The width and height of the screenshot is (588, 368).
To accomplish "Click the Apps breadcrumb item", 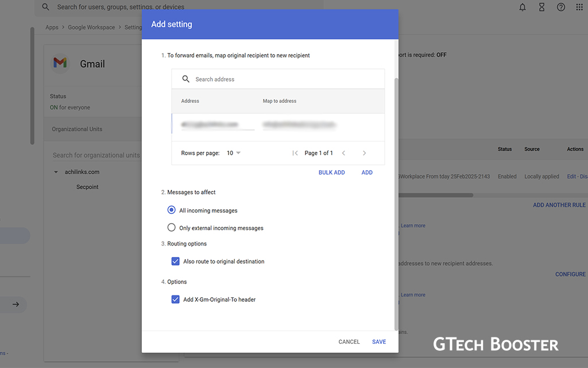I will 52,27.
